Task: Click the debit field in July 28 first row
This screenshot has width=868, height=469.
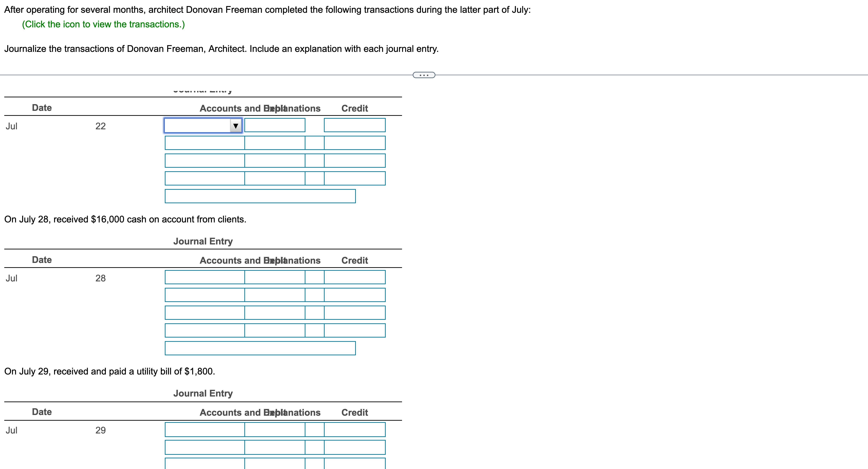Action: point(275,277)
